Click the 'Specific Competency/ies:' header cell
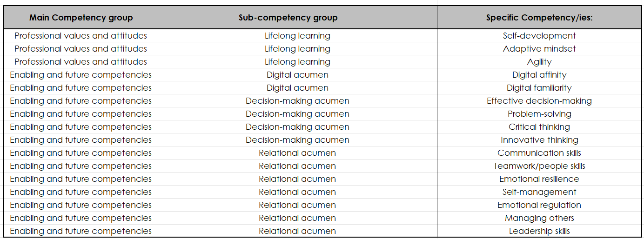Viewport: 644px width, 239px height. point(539,18)
